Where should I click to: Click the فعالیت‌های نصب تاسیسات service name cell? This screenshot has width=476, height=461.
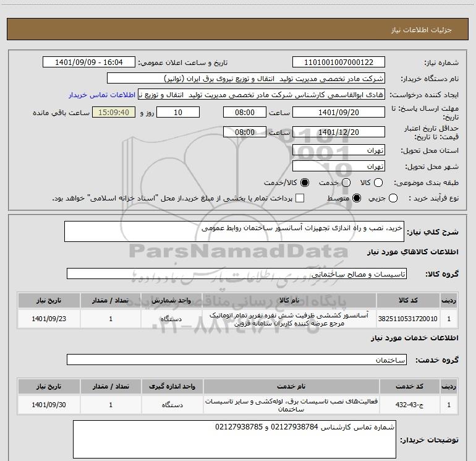tap(291, 405)
